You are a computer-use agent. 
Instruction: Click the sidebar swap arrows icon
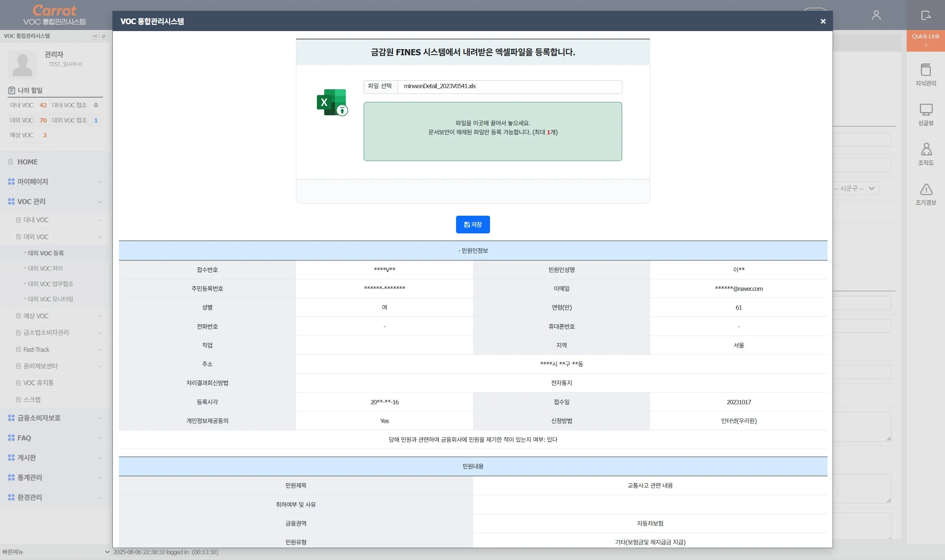click(x=103, y=36)
